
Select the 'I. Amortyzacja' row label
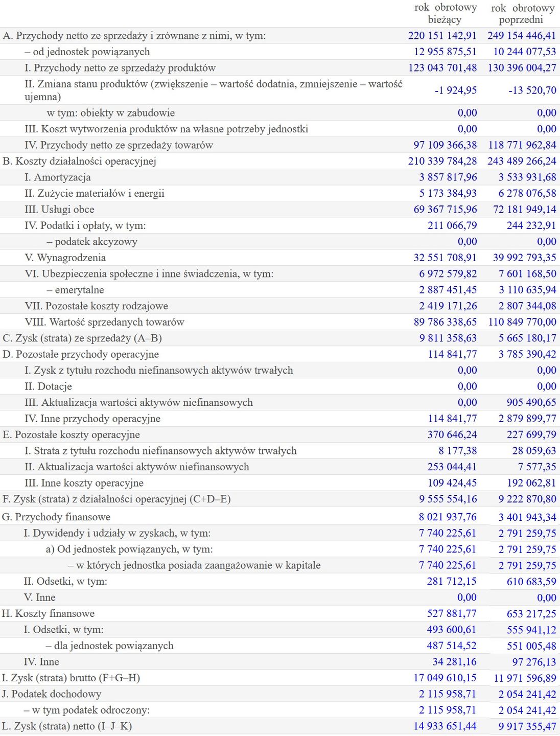pos(58,177)
